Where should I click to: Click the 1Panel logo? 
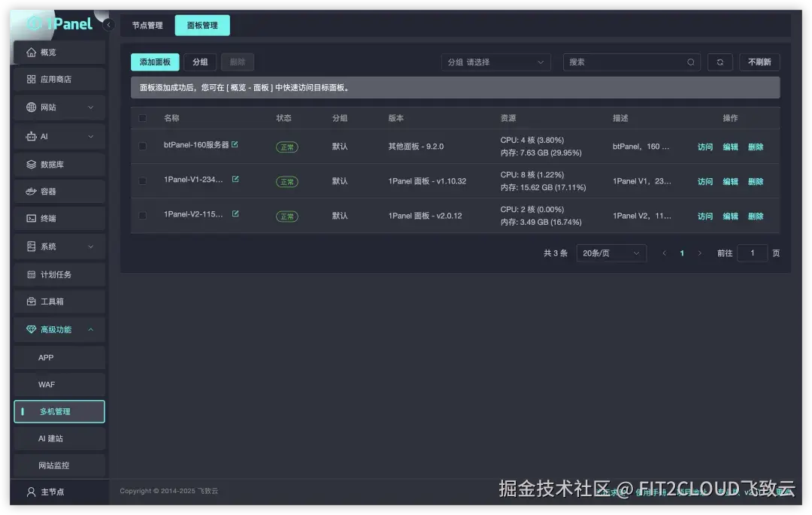click(59, 23)
